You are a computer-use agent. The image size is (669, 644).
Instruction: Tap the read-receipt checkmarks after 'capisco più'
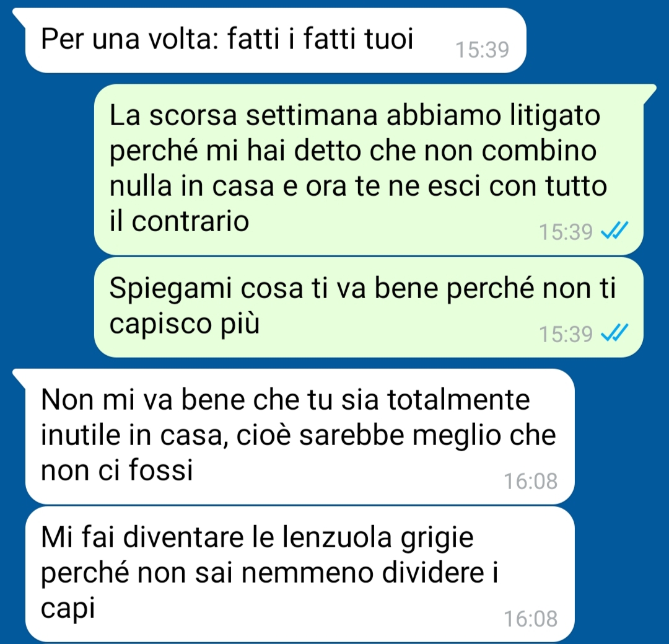[x=614, y=333]
